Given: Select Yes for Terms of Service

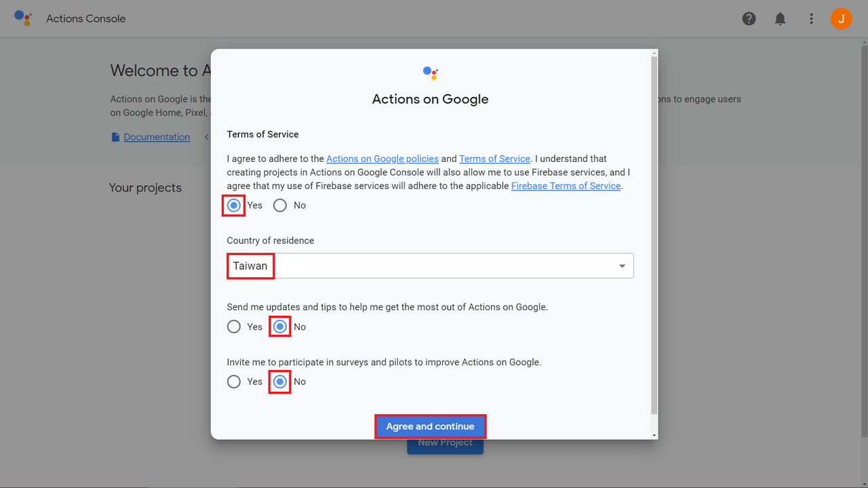Looking at the screenshot, I should (234, 205).
